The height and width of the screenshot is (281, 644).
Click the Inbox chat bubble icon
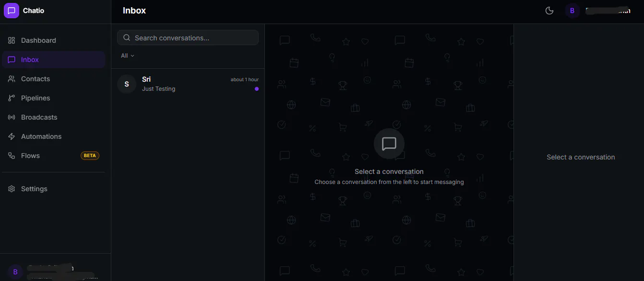pyautogui.click(x=12, y=60)
